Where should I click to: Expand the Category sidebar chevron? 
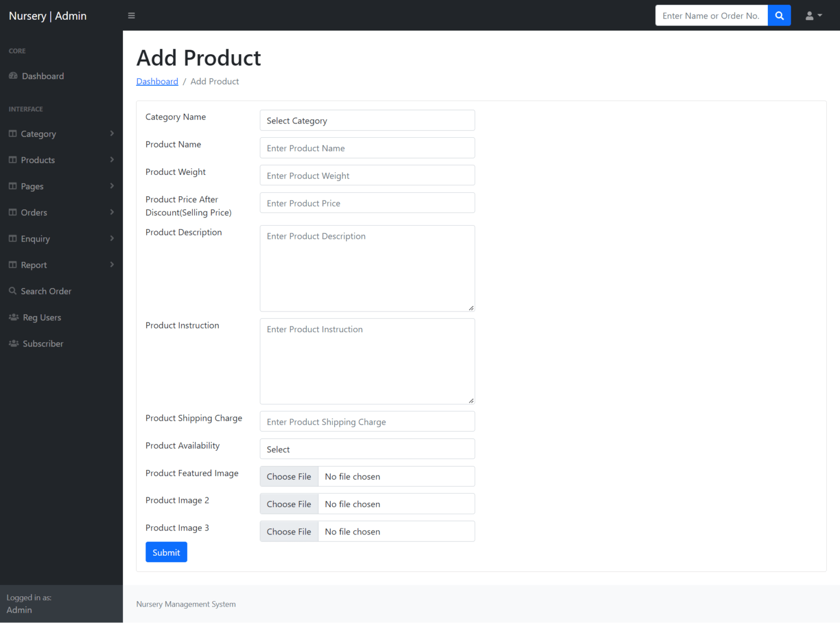pyautogui.click(x=112, y=134)
